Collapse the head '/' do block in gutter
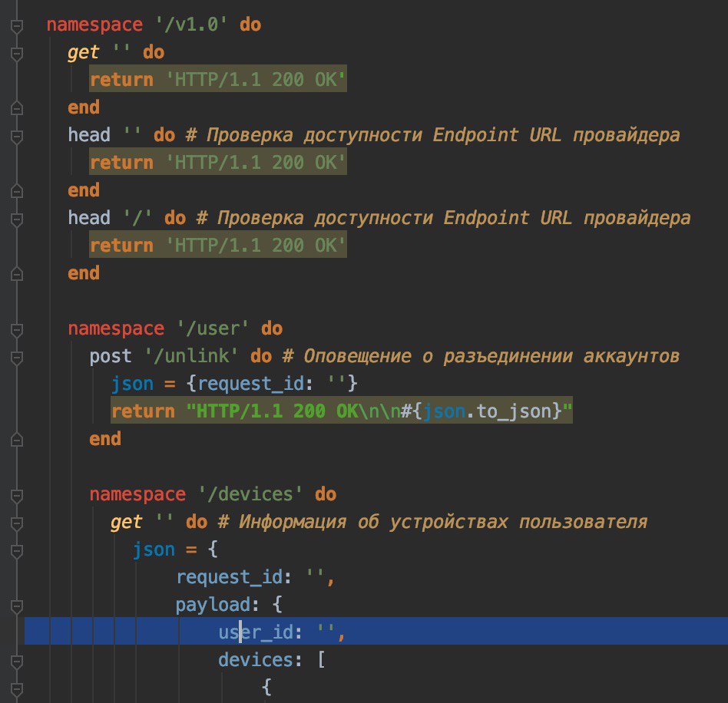 (17, 219)
